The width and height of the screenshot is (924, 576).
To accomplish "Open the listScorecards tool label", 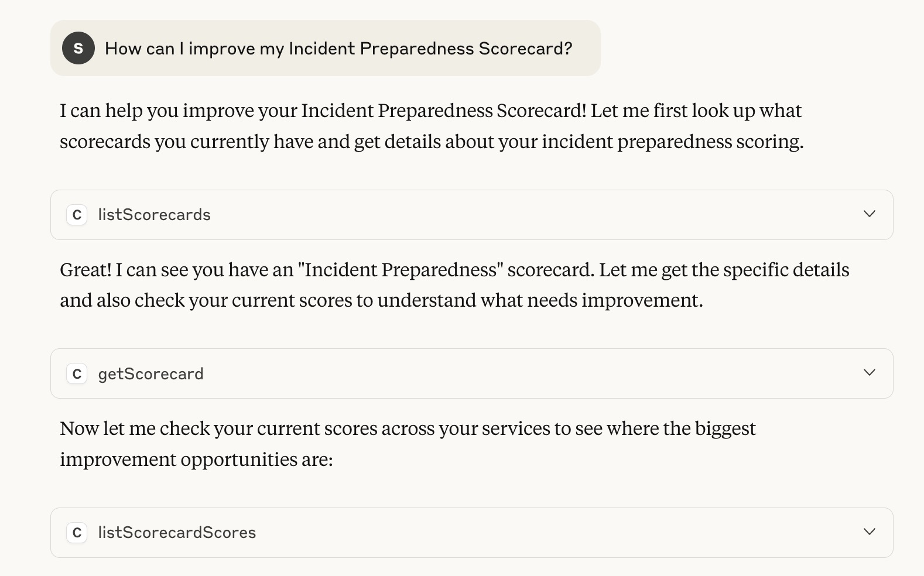I will pyautogui.click(x=154, y=215).
